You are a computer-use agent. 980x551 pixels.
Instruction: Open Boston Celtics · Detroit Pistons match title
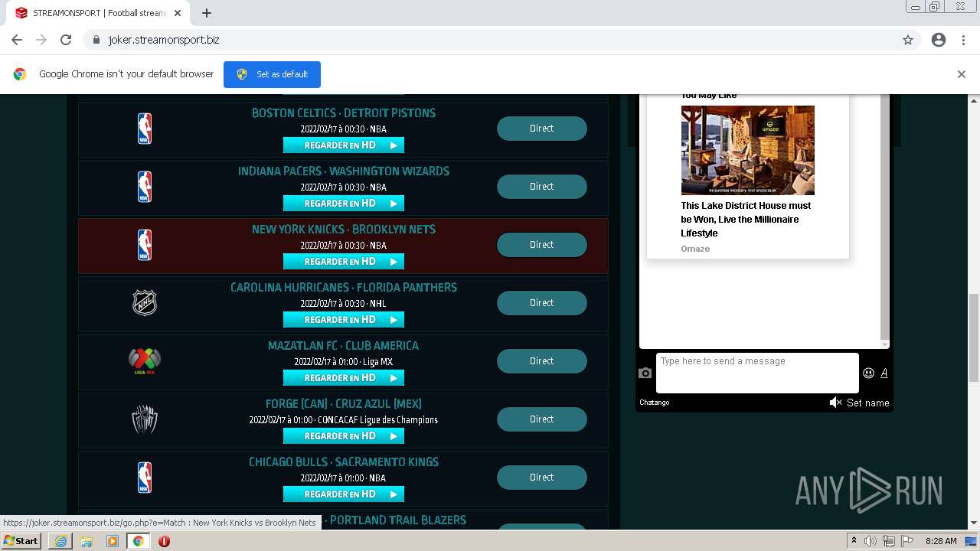[344, 113]
